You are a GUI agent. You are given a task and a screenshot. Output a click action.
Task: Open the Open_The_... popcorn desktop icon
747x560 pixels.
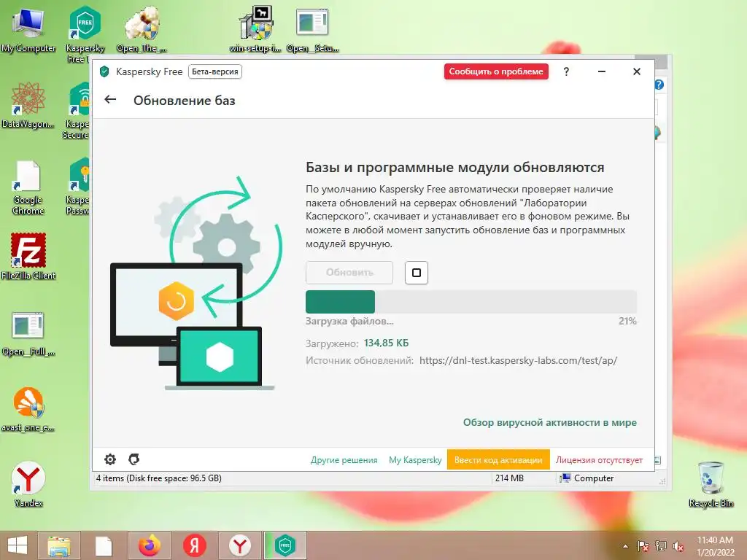[142, 30]
